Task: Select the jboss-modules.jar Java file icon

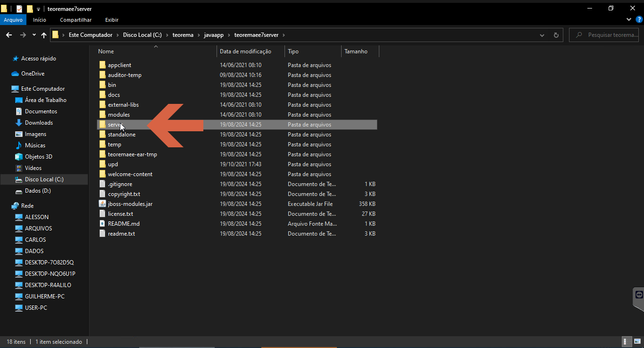Action: coord(102,204)
